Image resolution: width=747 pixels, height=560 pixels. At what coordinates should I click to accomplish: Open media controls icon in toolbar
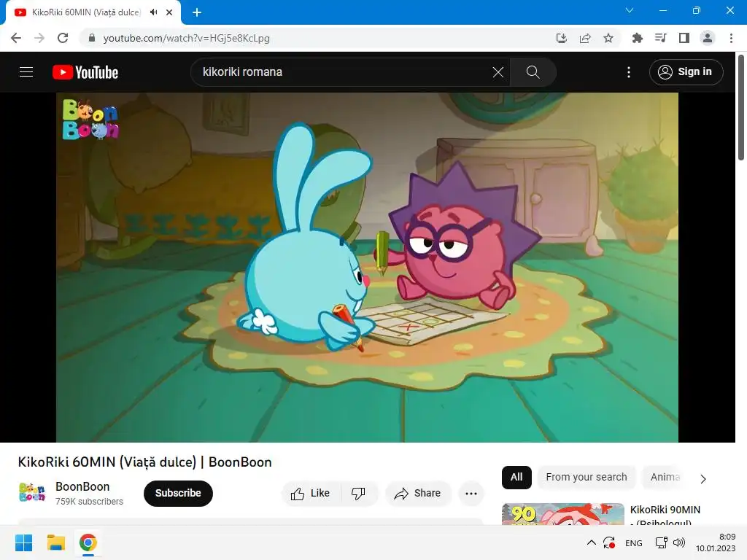[x=660, y=38]
